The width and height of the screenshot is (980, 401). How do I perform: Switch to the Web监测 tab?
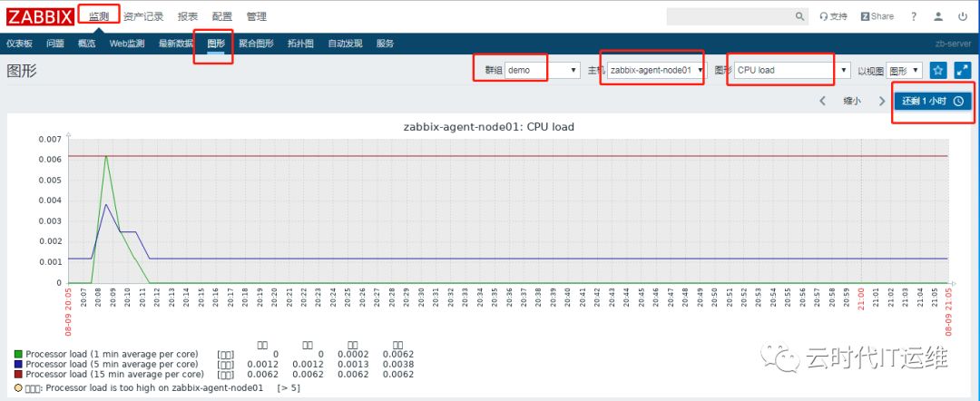pos(127,44)
